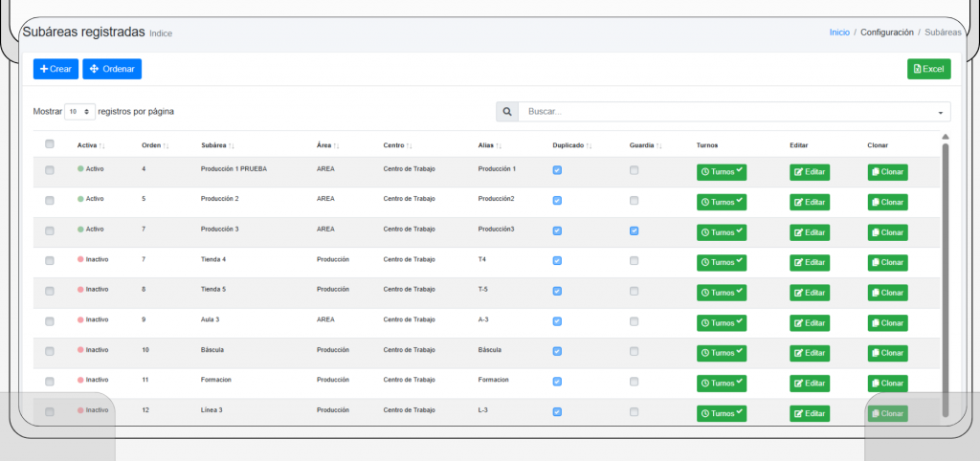Screen dimensions: 980x461
Task: Clone the Tienda 4 subárea
Action: click(887, 262)
